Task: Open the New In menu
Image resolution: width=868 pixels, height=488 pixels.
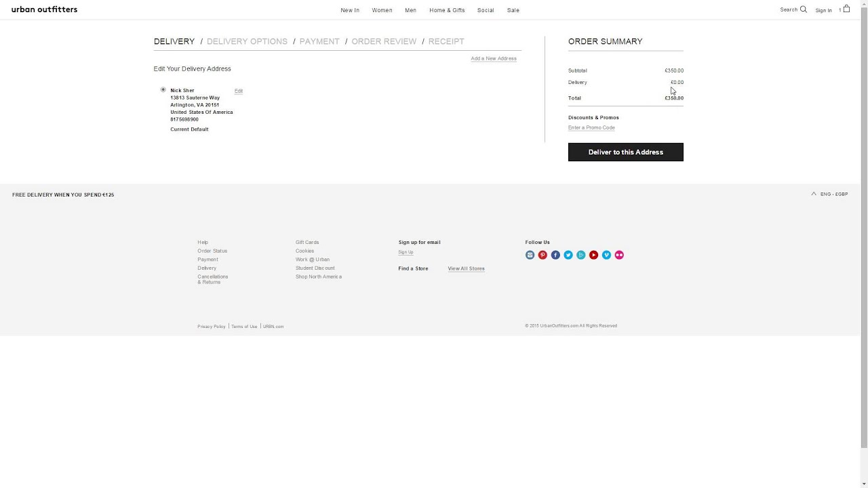Action: [350, 10]
